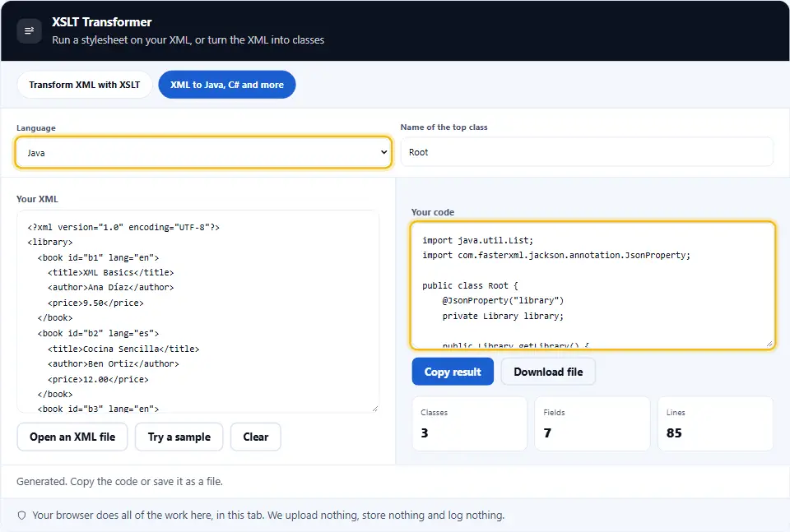The width and height of the screenshot is (790, 532).
Task: Click the Download file button
Action: click(x=548, y=372)
